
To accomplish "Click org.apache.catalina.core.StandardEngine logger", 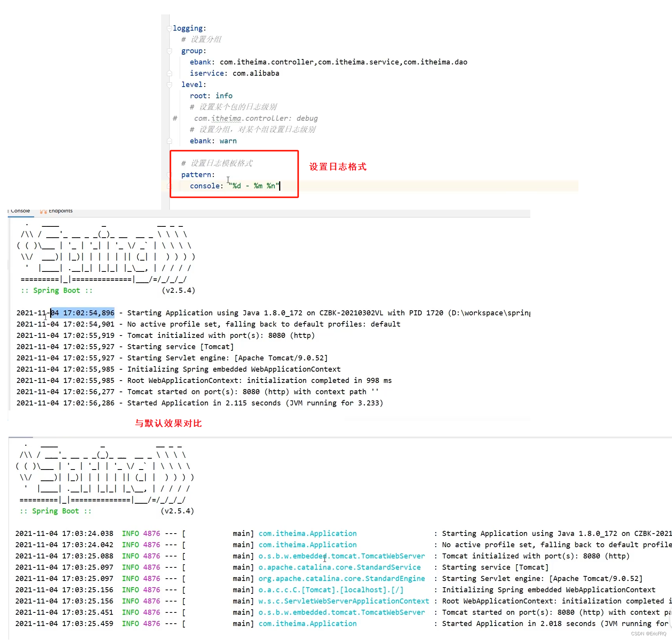I will pos(342,579).
